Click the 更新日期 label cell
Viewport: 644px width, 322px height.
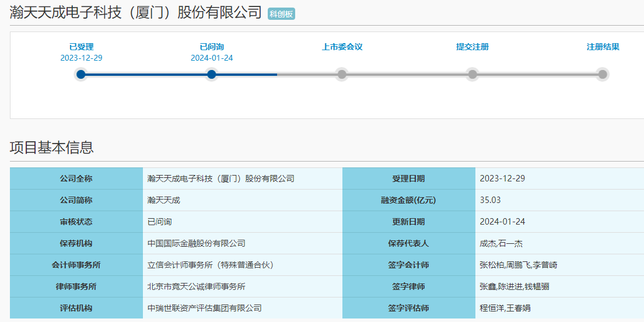(x=409, y=222)
